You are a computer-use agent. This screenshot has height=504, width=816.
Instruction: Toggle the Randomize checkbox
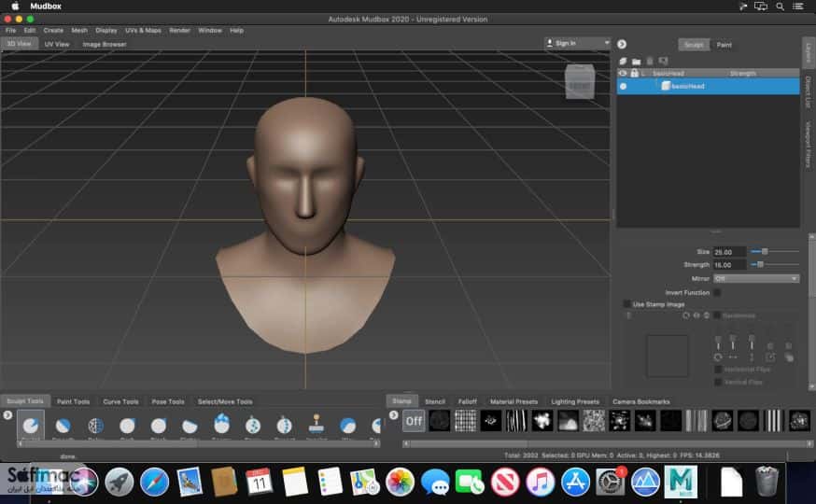click(x=717, y=315)
